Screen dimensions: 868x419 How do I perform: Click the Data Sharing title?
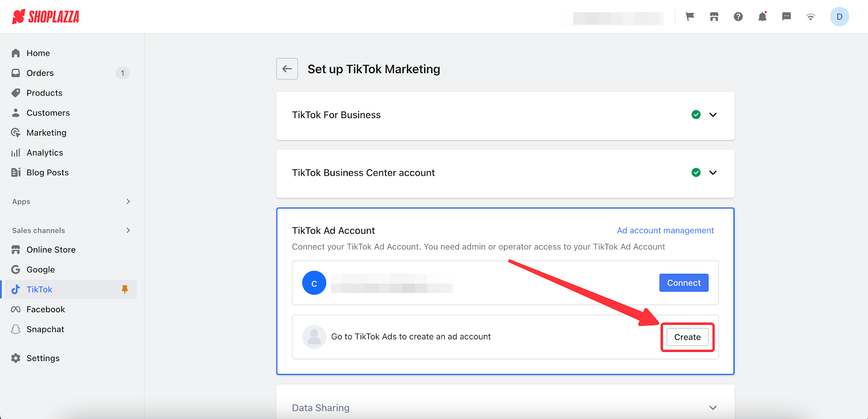[x=321, y=408]
